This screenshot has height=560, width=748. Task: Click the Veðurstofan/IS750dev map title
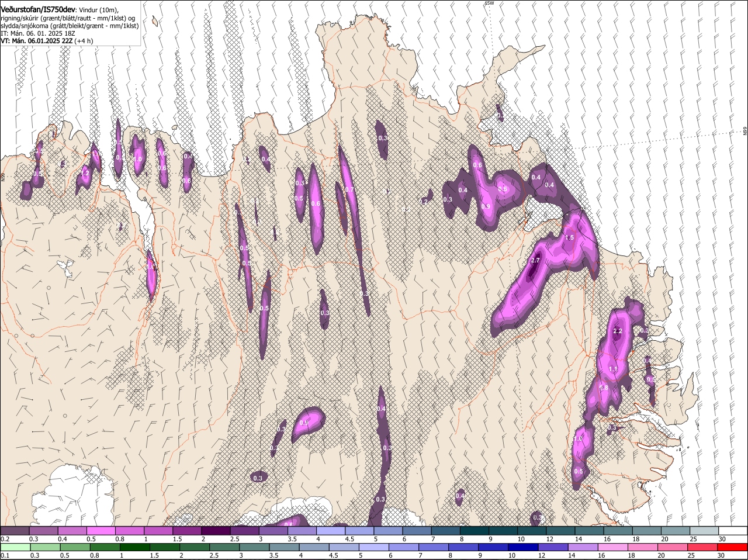click(38, 9)
